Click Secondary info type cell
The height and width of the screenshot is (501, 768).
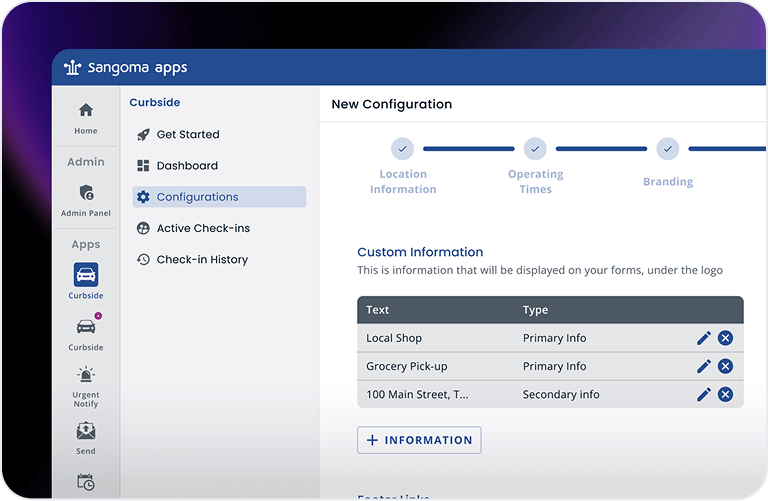tap(561, 394)
